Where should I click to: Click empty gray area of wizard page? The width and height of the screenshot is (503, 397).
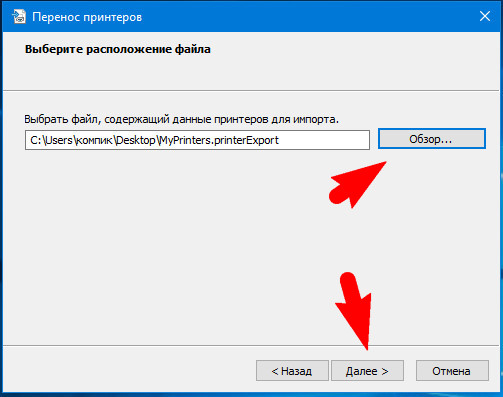[167, 250]
